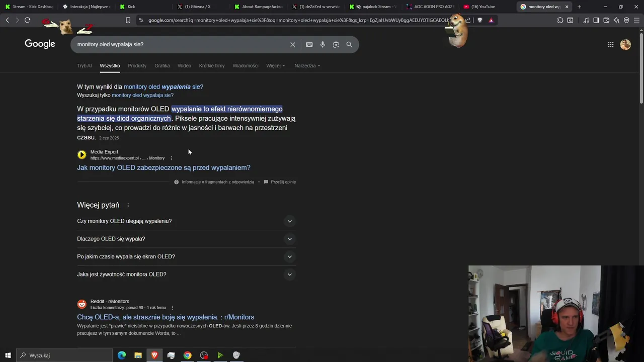
Task: Close the current Google search tab
Action: pos(567,7)
